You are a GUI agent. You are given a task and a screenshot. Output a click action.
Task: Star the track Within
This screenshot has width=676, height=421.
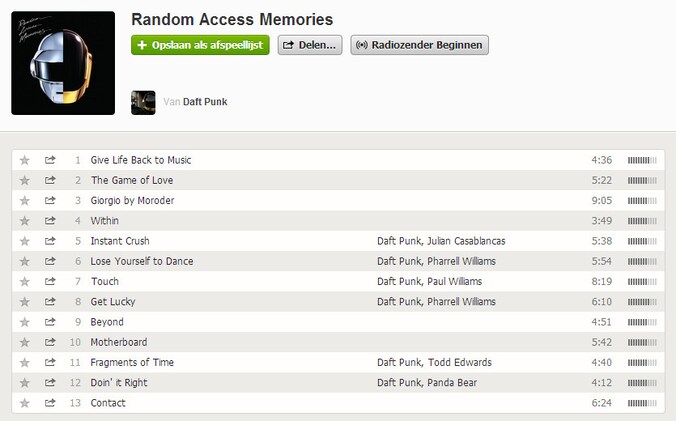25,221
